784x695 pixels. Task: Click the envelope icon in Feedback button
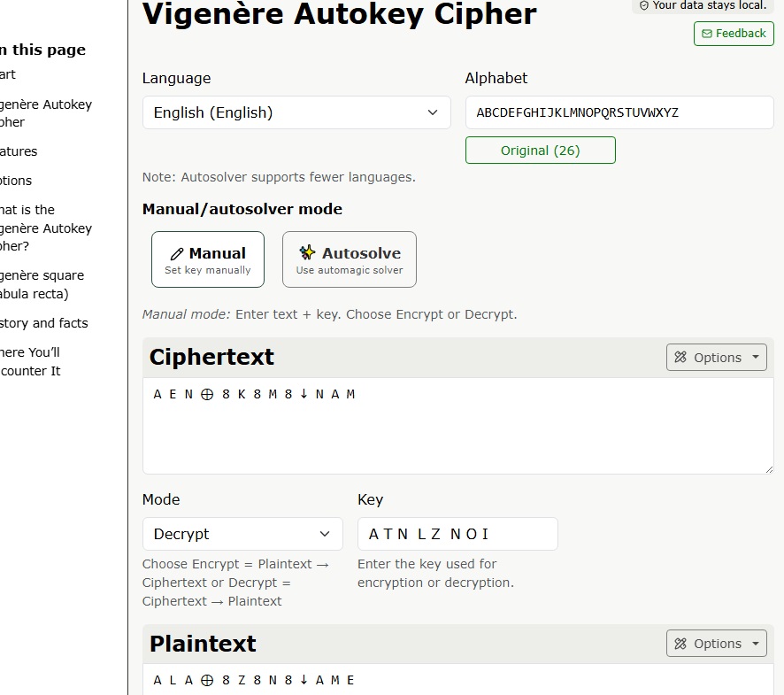coord(706,34)
